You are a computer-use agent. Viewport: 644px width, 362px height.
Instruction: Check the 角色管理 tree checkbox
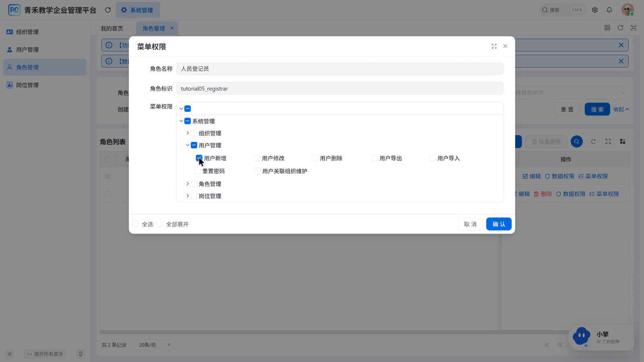click(194, 184)
